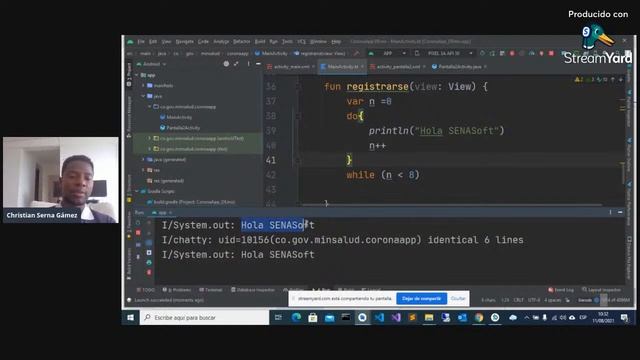The image size is (640, 360).
Task: Click the red Stop icon in main toolbar
Action: coord(551,53)
